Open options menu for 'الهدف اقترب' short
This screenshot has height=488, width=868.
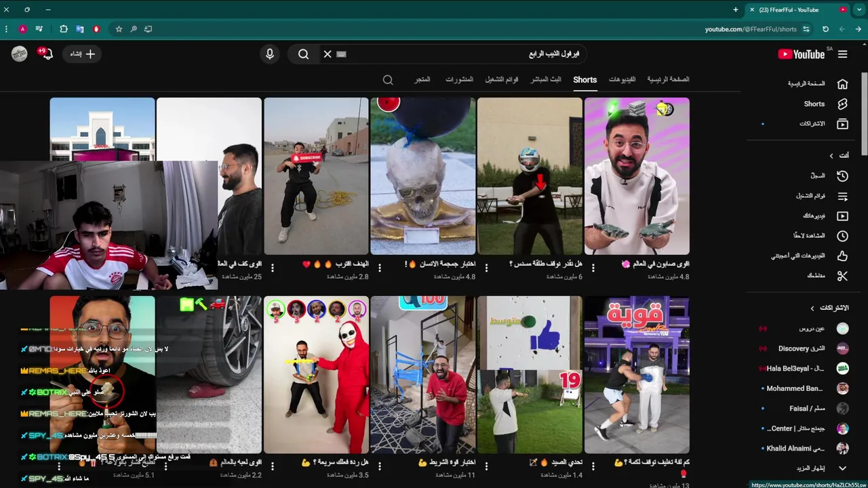[273, 268]
